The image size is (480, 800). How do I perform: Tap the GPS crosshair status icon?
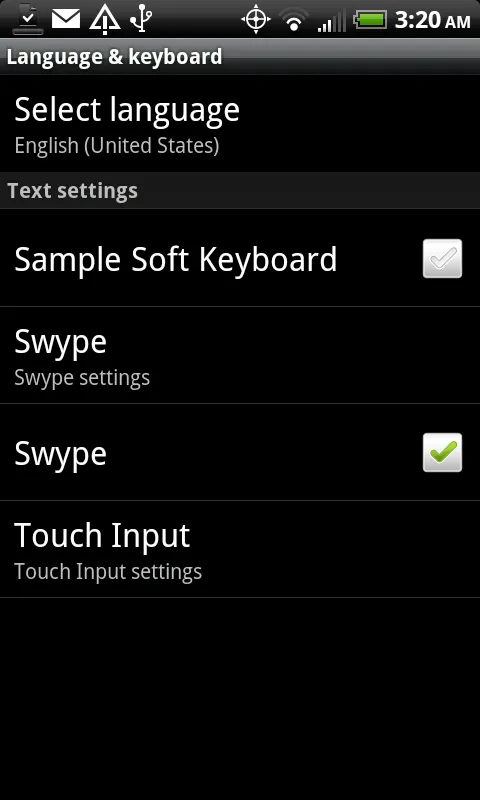pos(256,20)
